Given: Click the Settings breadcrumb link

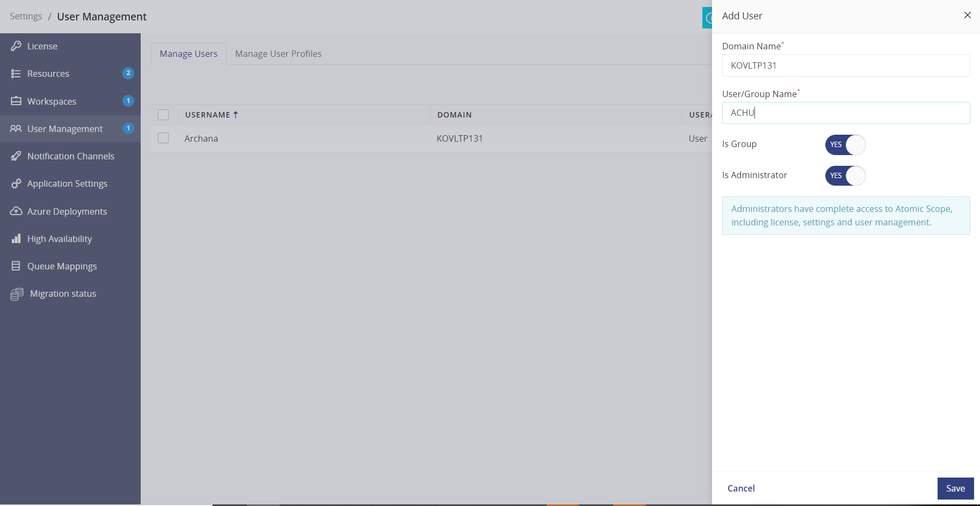Looking at the screenshot, I should click(x=26, y=16).
